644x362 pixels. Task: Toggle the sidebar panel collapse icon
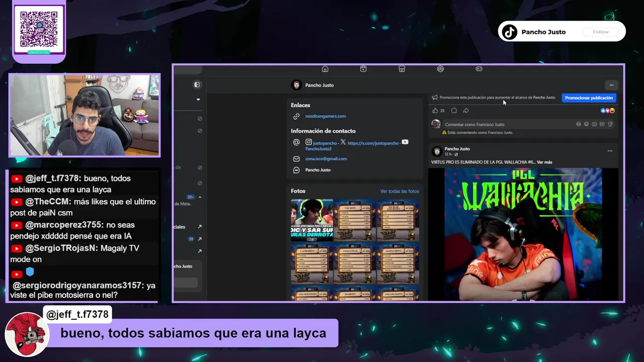click(x=197, y=85)
